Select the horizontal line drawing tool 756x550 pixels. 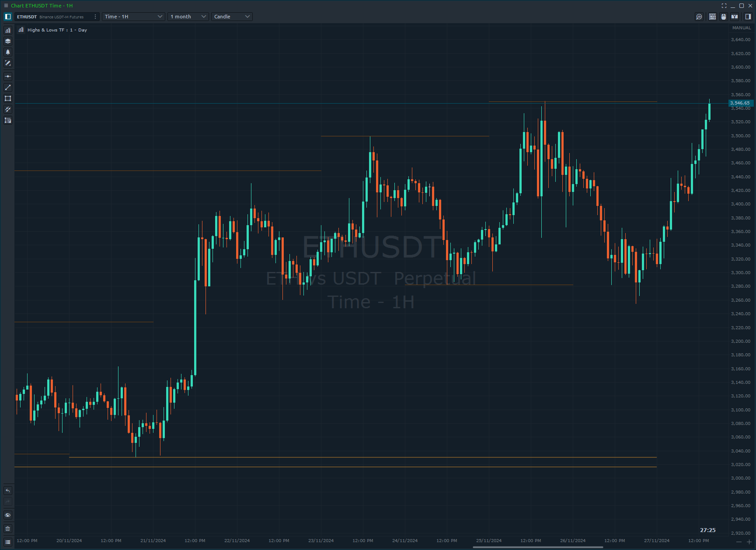(8, 77)
